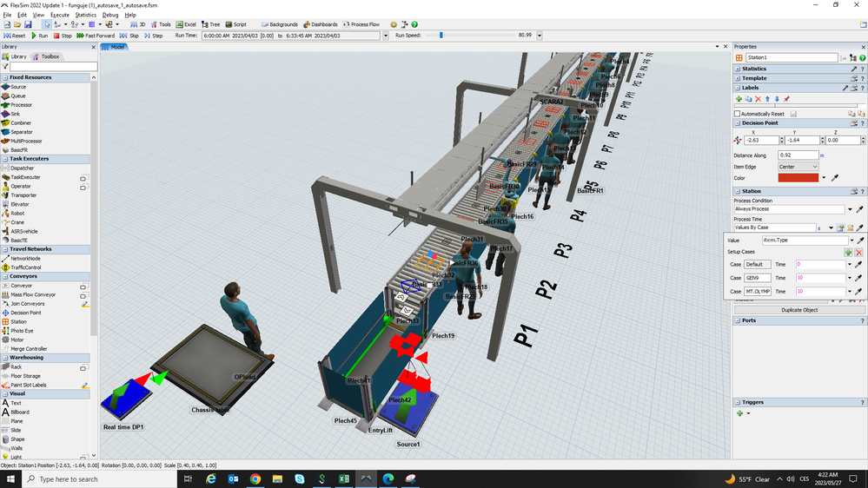Click the help icon in the Statistics header
This screenshot has height=488, width=868.
point(863,69)
